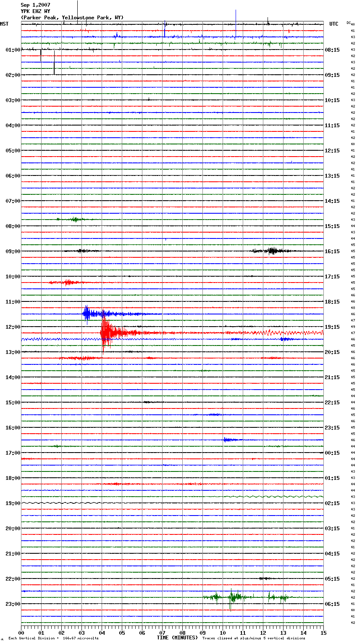Screen dimensions: 357x644
Task: Click the Parker Peak, Yellowstone Park location text
Action: tap(72, 18)
